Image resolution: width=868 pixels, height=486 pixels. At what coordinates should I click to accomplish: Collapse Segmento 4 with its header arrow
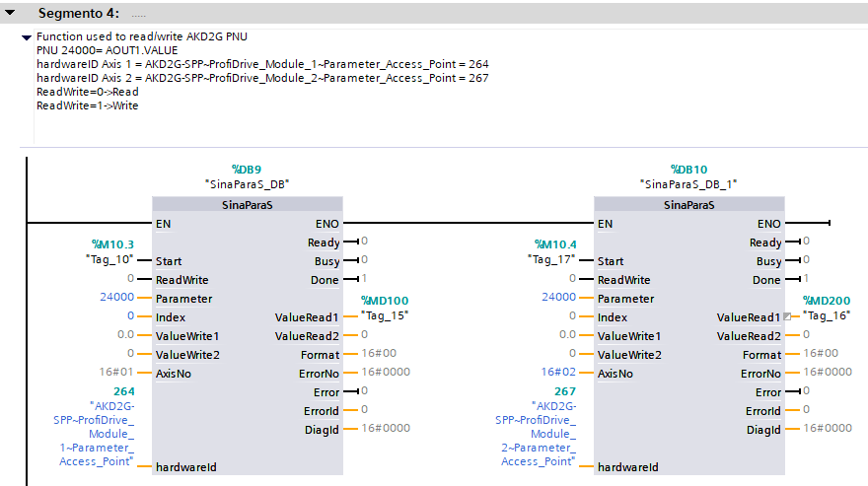click(x=10, y=12)
